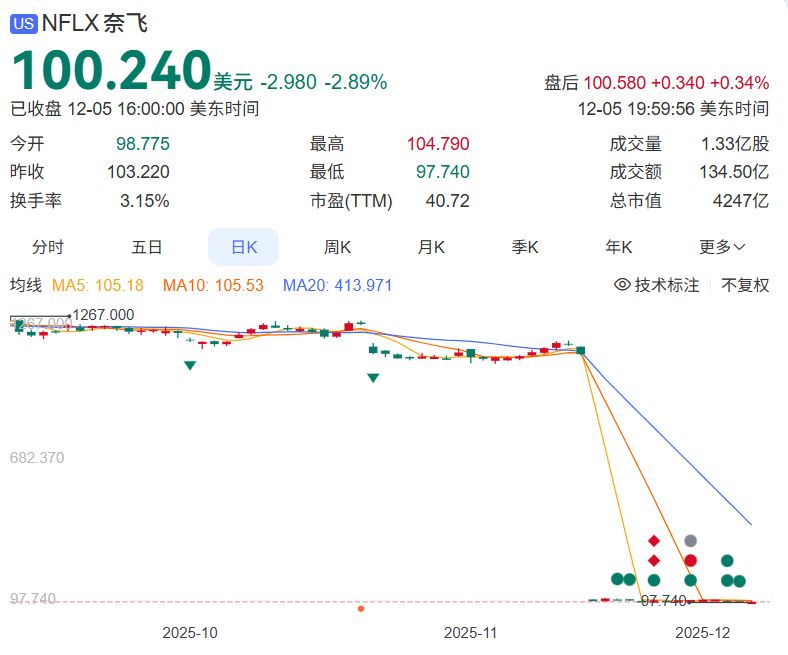Click the MA10 orange indicator label
Viewport: 788px width, 655px height.
click(x=213, y=285)
